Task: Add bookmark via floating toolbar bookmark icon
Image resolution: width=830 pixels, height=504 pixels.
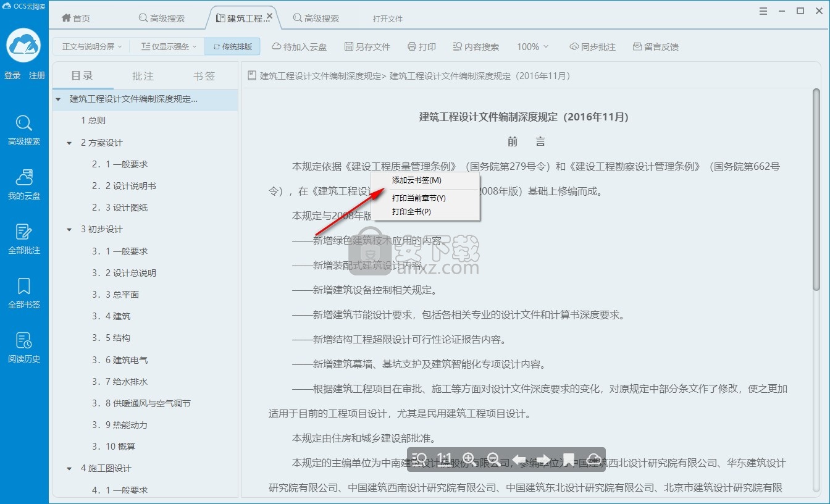Action: (569, 459)
